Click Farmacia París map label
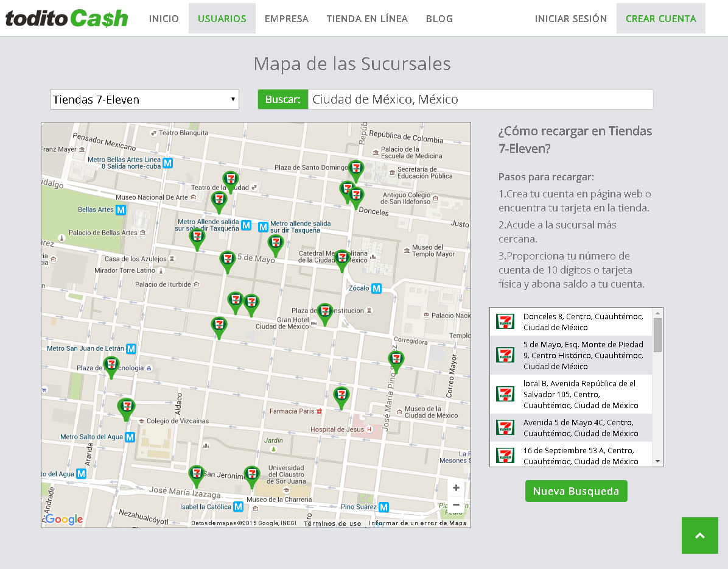Image resolution: width=728 pixels, height=569 pixels. pos(292,411)
